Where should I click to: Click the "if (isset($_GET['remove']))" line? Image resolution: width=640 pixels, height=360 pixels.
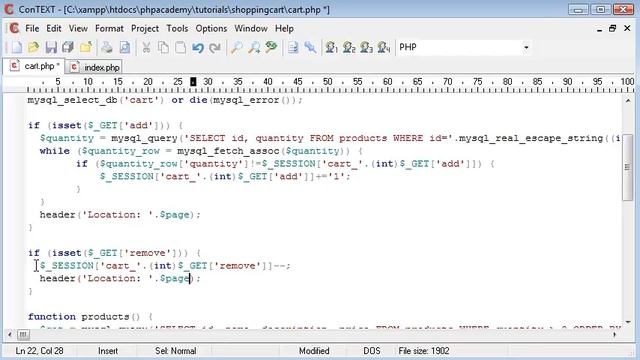coord(115,253)
